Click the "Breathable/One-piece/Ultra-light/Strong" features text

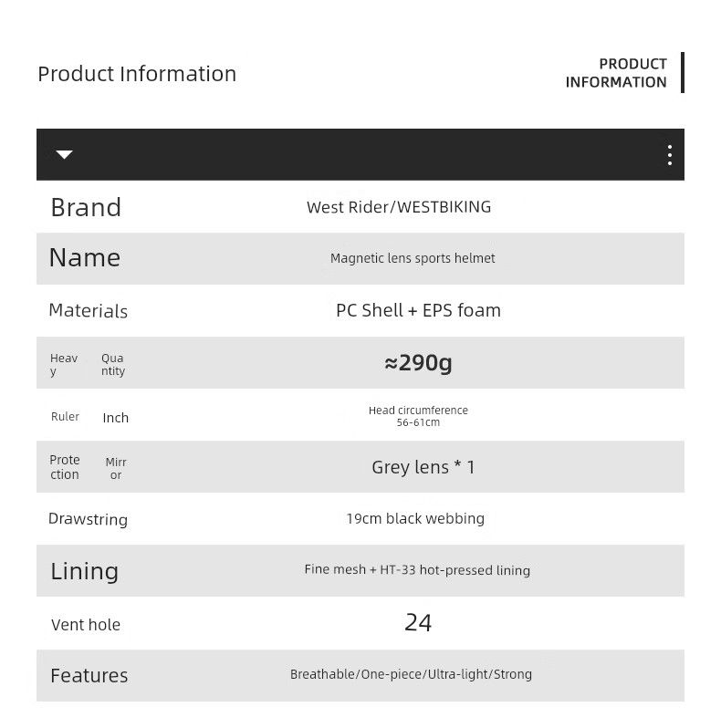click(411, 675)
